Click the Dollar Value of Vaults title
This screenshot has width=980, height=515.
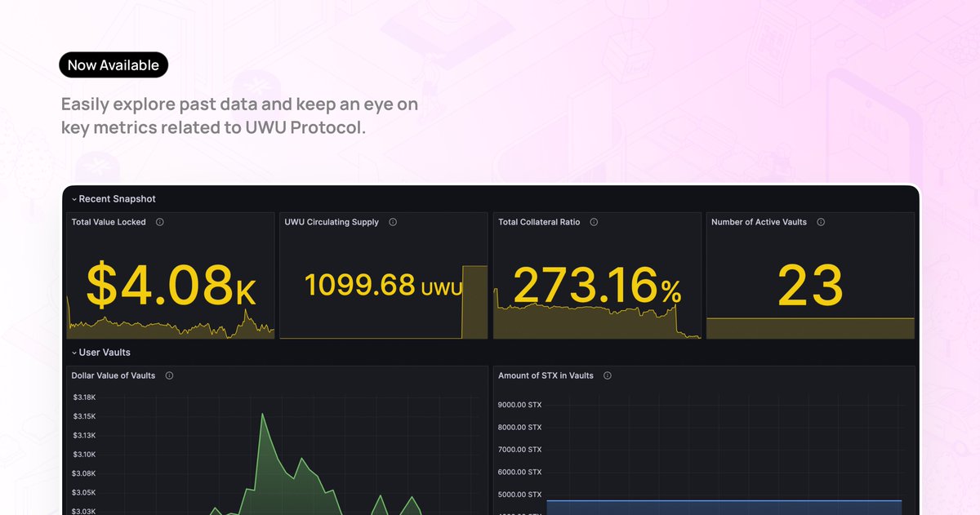(114, 375)
